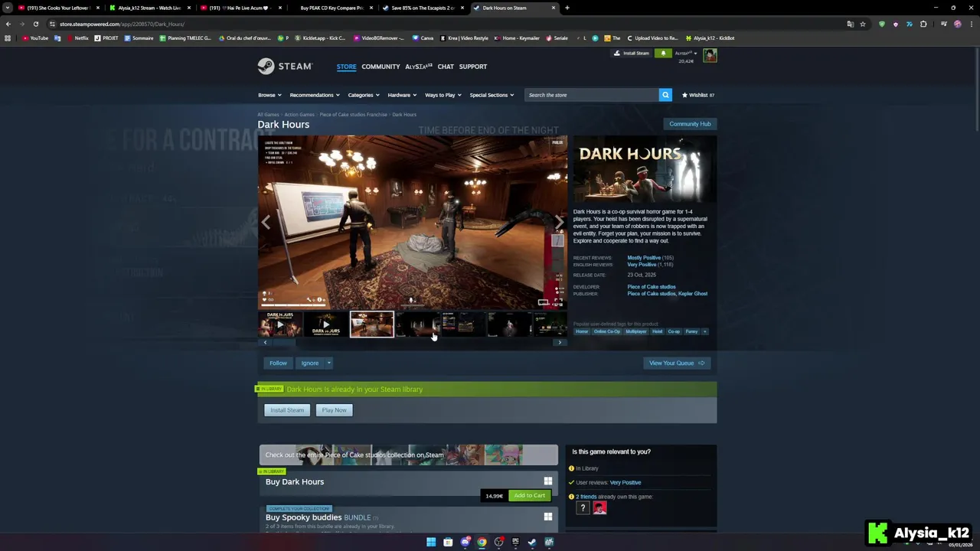Open Google Chrome from the taskbar
This screenshot has height=551, width=980.
pyautogui.click(x=482, y=542)
